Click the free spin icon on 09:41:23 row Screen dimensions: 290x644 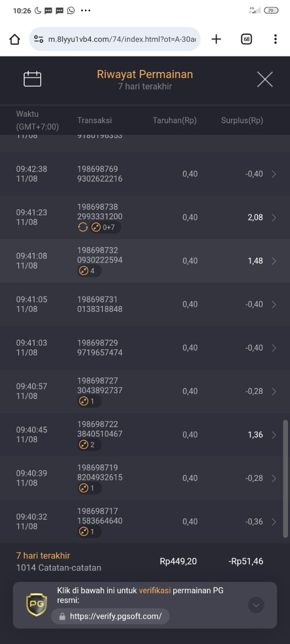click(83, 227)
